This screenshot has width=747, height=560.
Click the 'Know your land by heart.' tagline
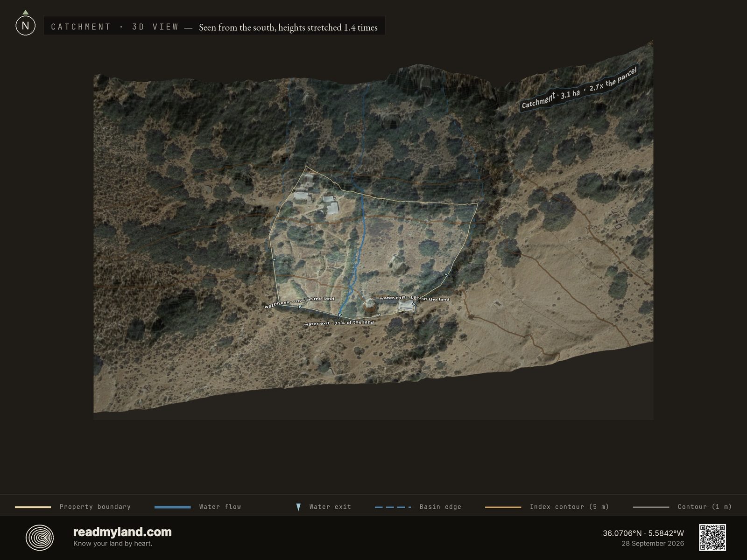point(113,543)
